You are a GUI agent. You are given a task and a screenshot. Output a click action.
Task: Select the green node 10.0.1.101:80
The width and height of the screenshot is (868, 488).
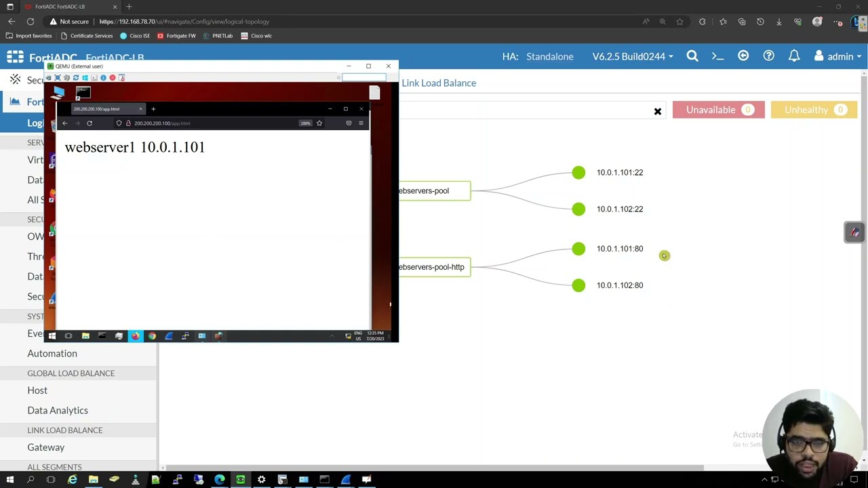(x=578, y=249)
